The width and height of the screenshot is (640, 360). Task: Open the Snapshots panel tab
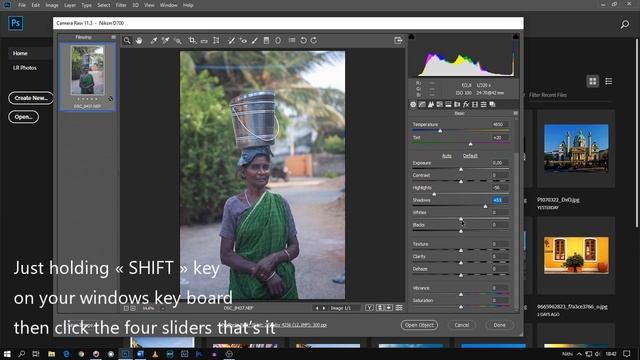pyautogui.click(x=493, y=104)
